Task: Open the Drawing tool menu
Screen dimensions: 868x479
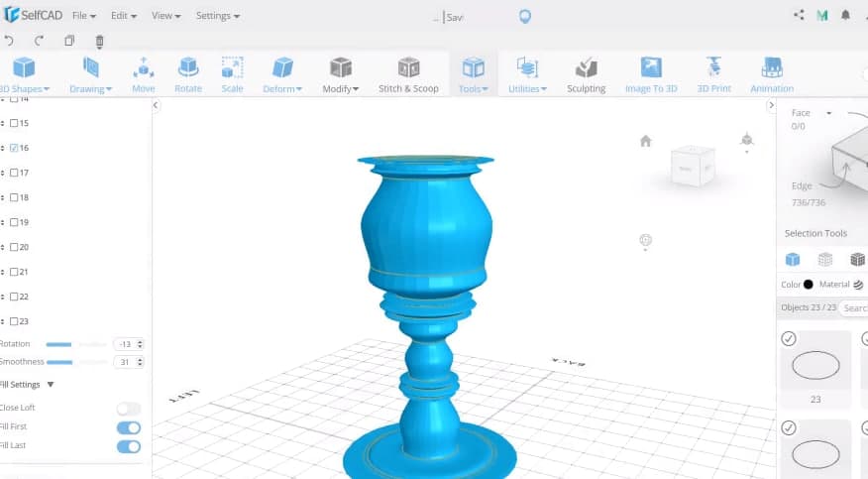Action: pos(90,75)
